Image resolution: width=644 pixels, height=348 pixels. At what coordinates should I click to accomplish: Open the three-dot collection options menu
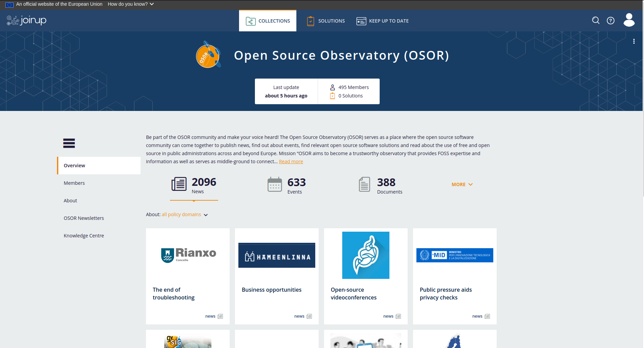coord(634,41)
